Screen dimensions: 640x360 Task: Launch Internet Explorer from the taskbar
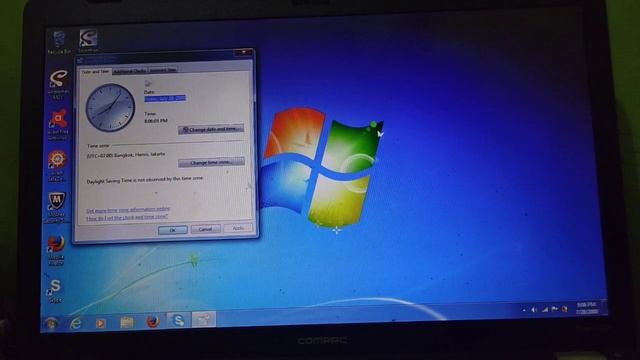click(76, 323)
